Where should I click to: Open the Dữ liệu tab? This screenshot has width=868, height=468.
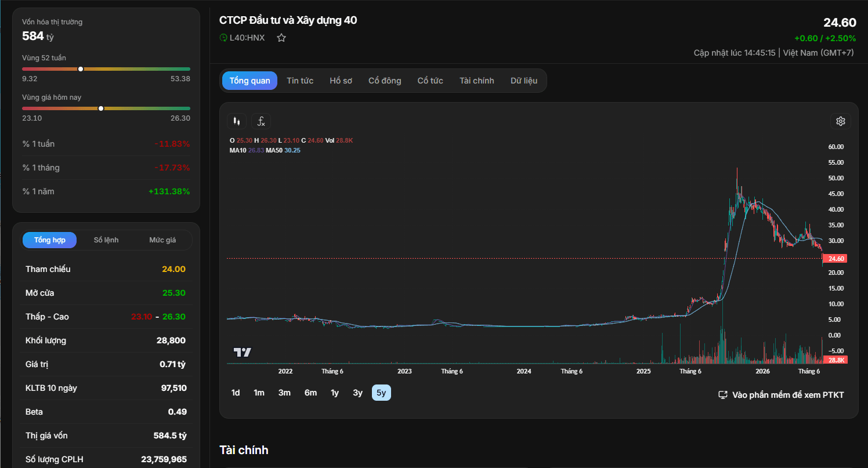[x=524, y=81]
